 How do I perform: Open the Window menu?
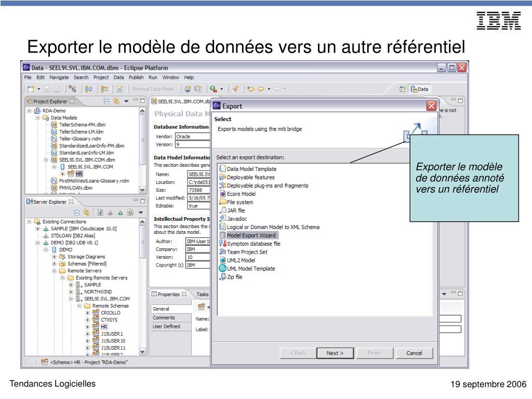[170, 77]
